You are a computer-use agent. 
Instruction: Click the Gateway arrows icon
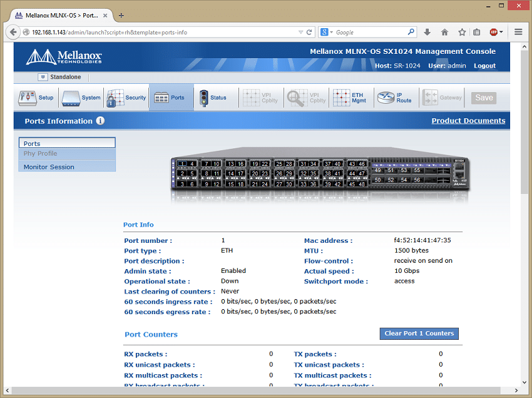coord(430,98)
